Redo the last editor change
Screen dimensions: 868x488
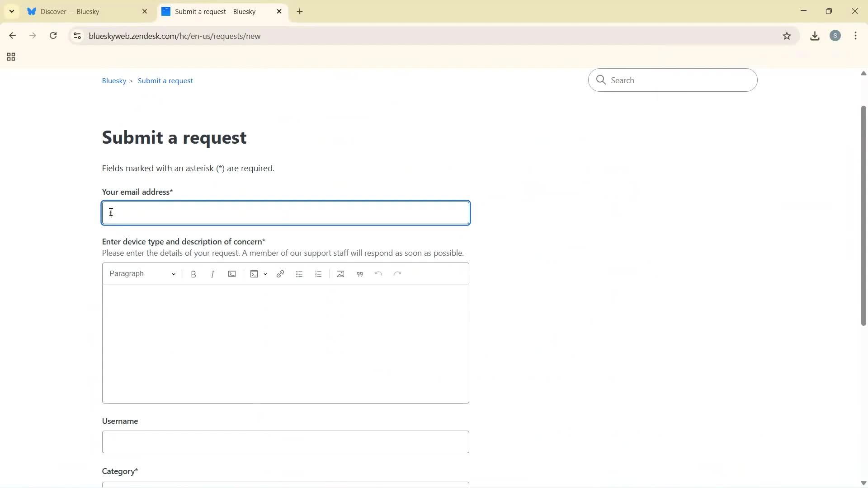397,274
